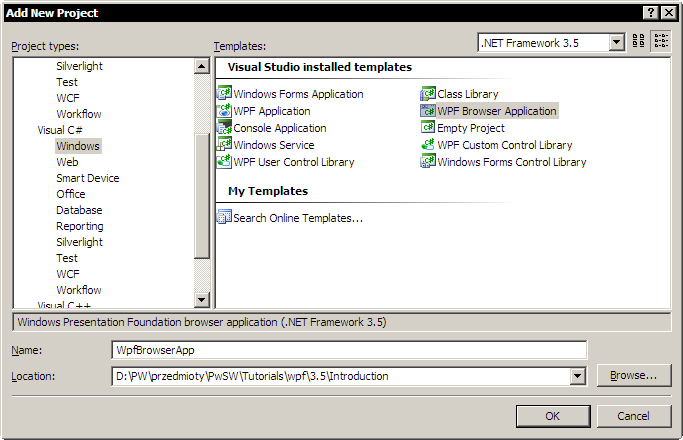This screenshot has width=683, height=440.
Task: Choose Windows Forms Control Library icon
Action: tap(428, 161)
